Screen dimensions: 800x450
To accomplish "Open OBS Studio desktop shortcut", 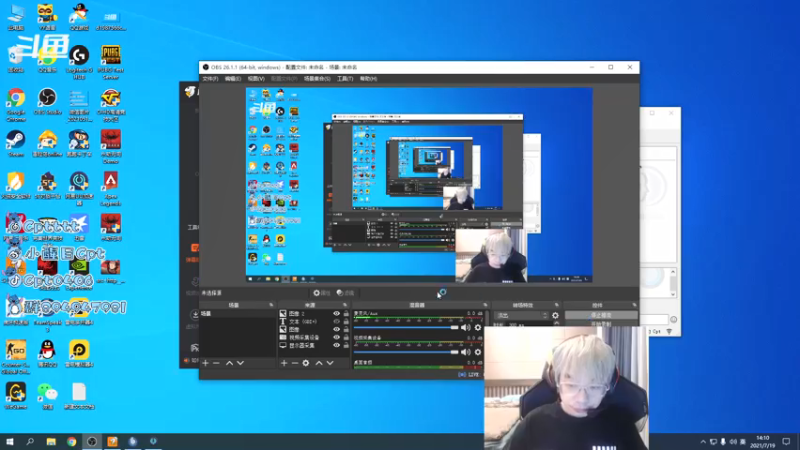I will click(x=47, y=102).
